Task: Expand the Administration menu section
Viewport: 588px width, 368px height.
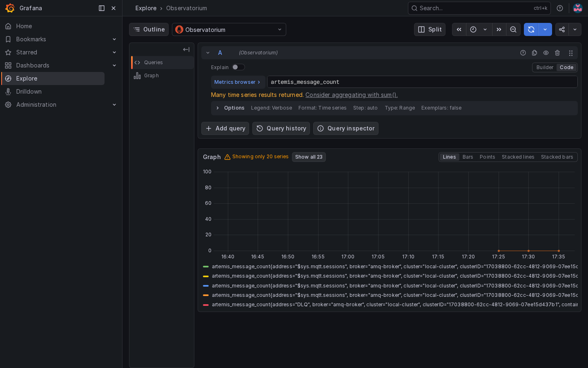Action: click(x=114, y=105)
